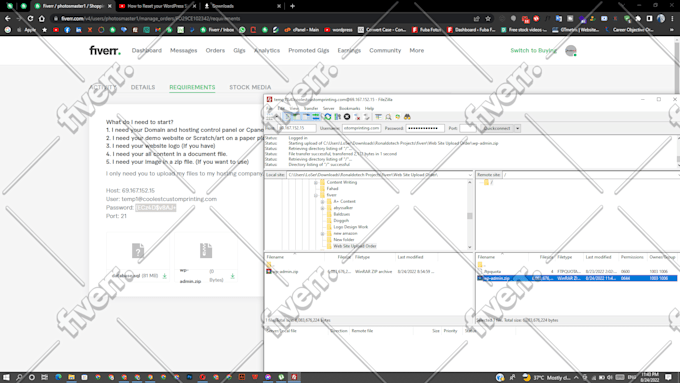Viewport: 680px width, 383px height.
Task: Select Logo Design Work folder in tree
Action: 350,227
